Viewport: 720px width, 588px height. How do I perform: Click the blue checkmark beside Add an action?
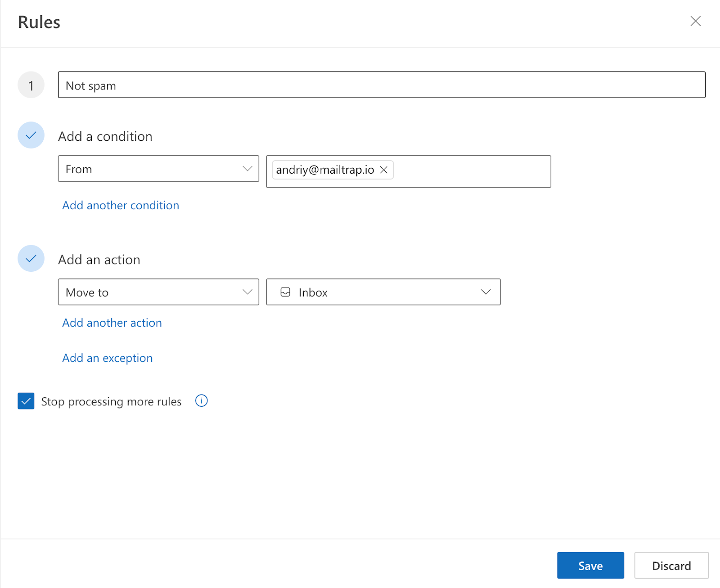tap(31, 259)
